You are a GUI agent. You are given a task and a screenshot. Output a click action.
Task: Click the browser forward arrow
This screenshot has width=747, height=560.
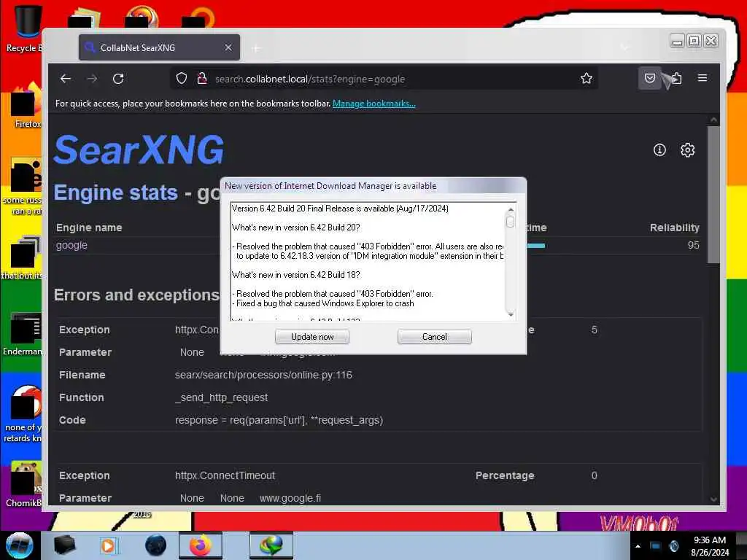92,79
